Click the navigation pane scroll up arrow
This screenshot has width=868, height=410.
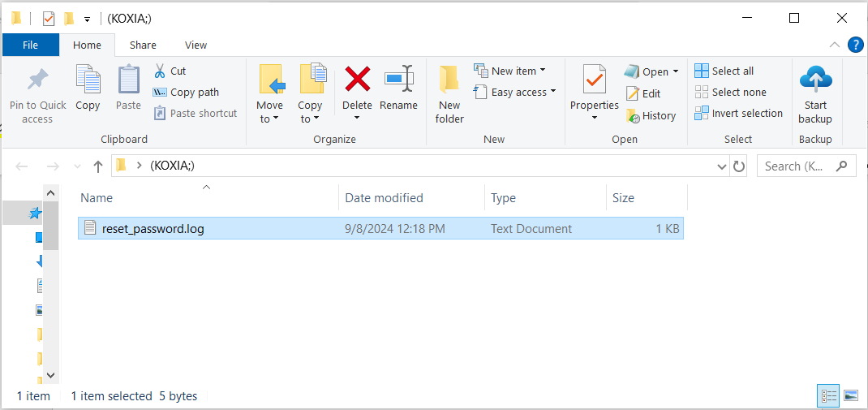coord(50,192)
